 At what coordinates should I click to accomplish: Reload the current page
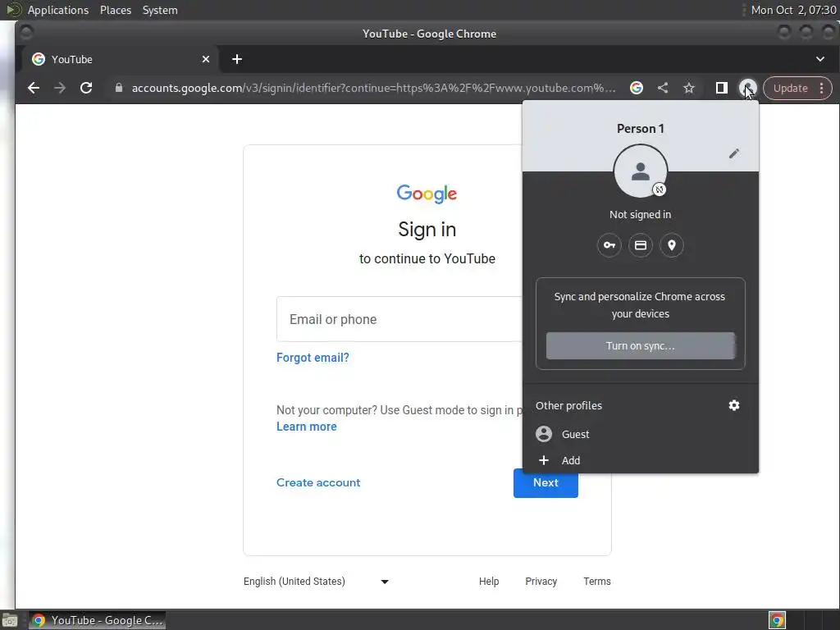(85, 88)
